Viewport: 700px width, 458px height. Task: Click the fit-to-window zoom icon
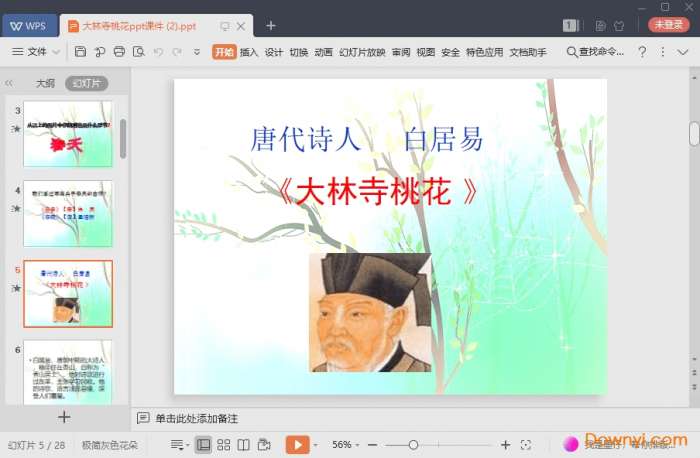(527, 444)
